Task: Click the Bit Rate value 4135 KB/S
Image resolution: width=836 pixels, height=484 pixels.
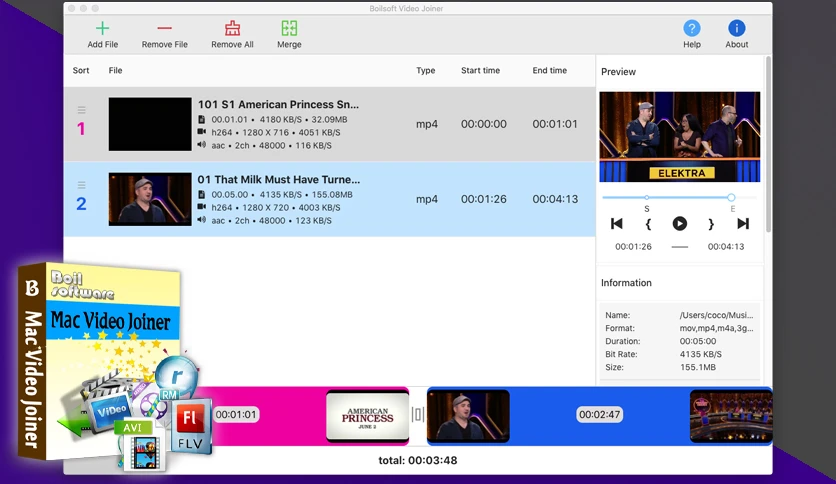Action: pyautogui.click(x=700, y=354)
